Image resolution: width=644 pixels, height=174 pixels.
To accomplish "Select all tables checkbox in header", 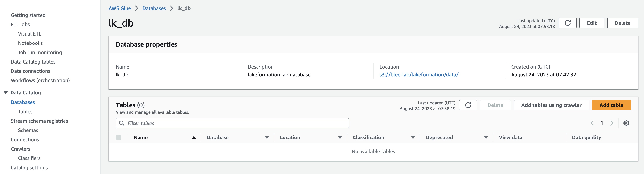I will pyautogui.click(x=118, y=137).
